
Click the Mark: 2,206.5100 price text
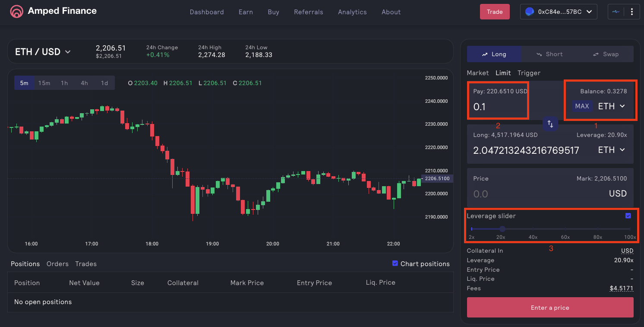point(602,178)
